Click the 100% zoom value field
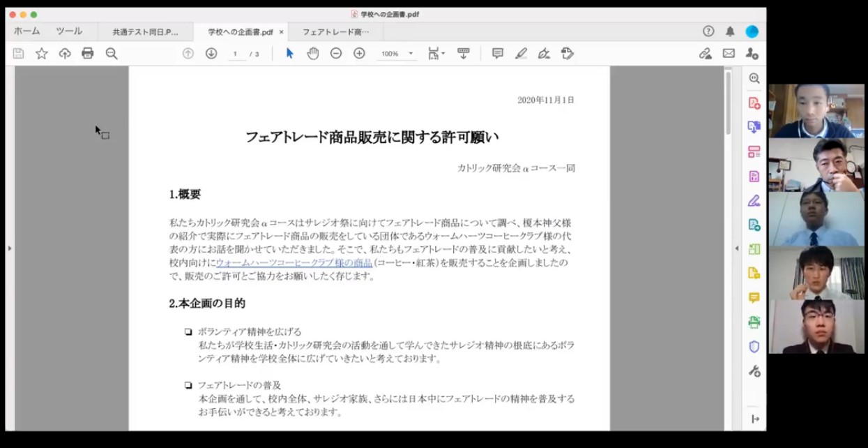The image size is (868, 448). pos(390,54)
